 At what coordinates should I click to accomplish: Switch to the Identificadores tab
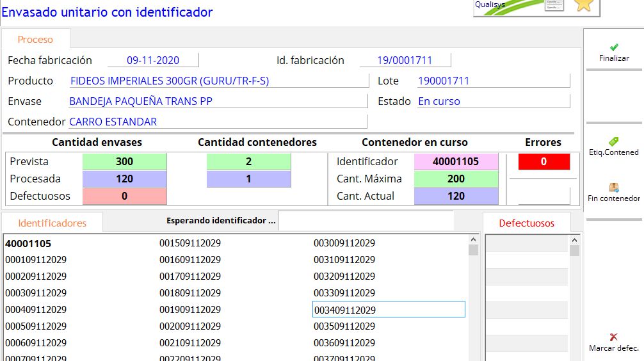52,223
